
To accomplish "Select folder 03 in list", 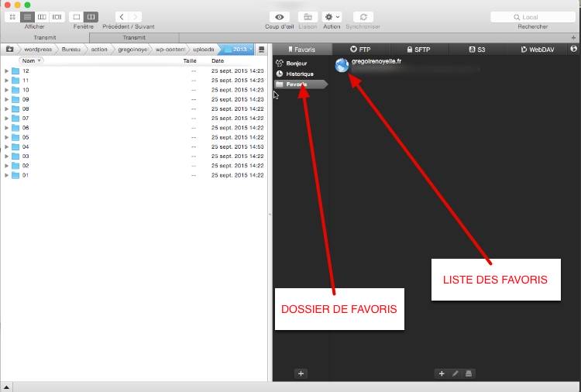I will coord(133,156).
